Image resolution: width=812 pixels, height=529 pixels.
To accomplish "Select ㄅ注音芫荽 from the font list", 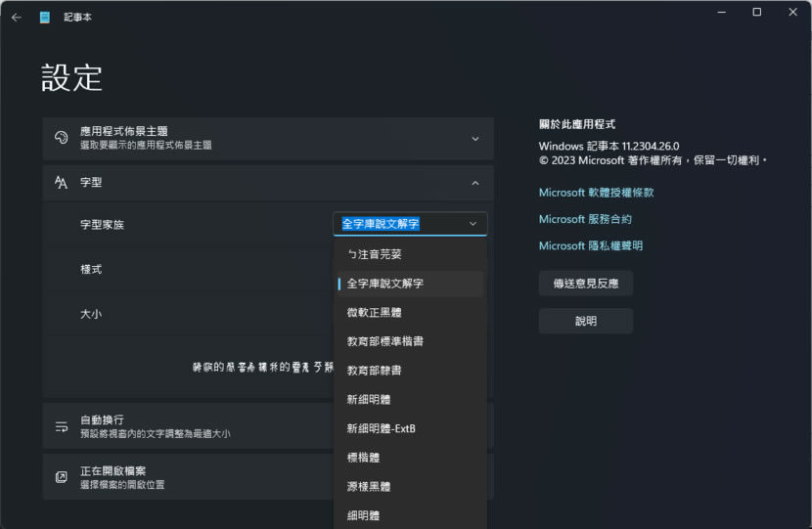I will pos(410,254).
